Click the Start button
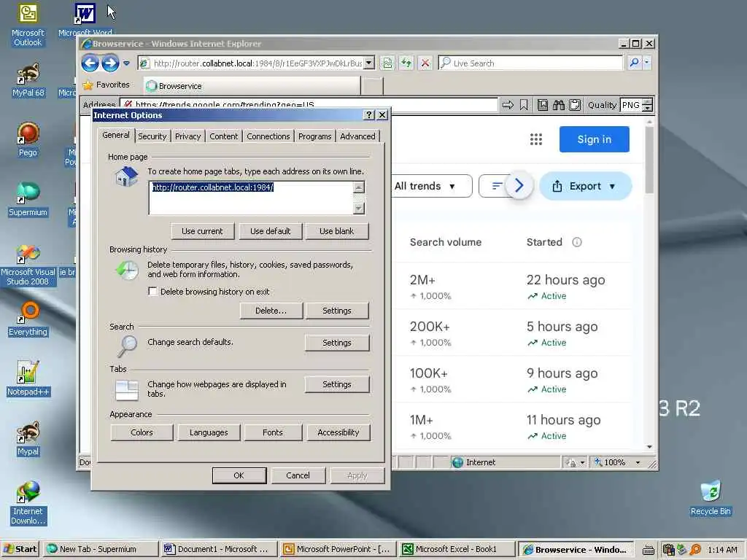The height and width of the screenshot is (560, 747). click(20, 549)
